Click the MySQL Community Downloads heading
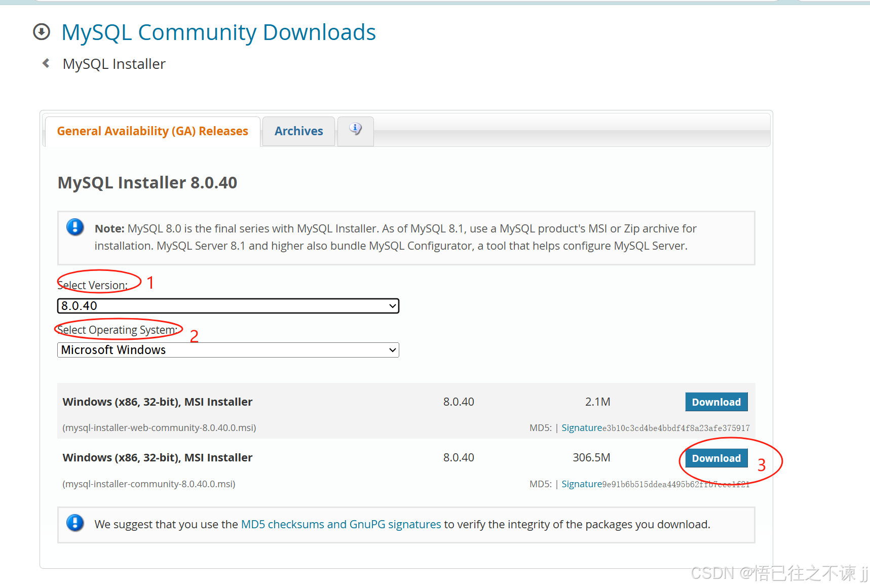 (x=218, y=32)
